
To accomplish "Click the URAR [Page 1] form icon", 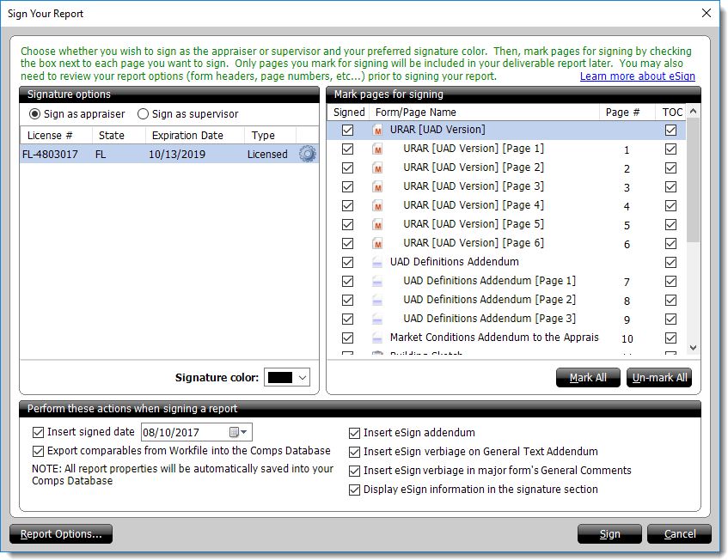I will (x=377, y=149).
